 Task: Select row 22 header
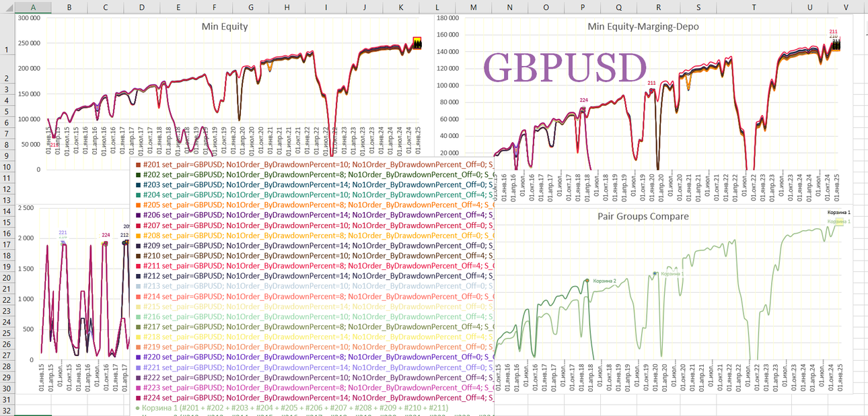pyautogui.click(x=7, y=300)
